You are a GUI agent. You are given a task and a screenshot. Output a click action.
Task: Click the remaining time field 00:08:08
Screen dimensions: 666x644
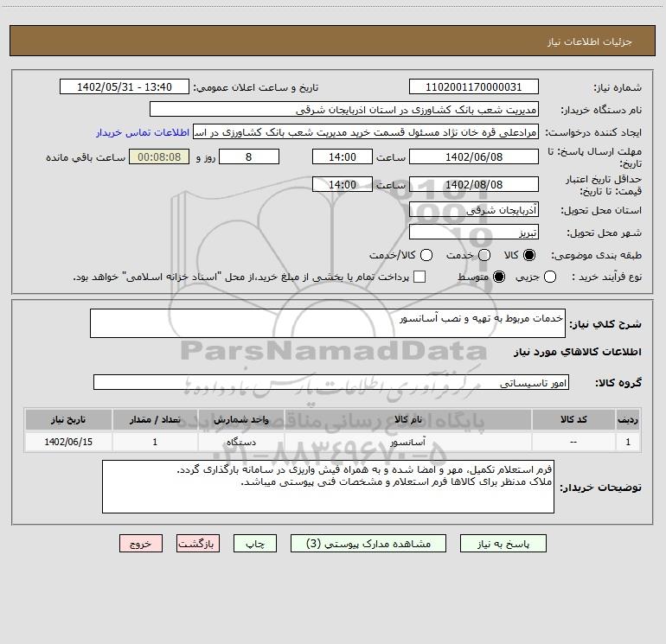[x=159, y=156]
